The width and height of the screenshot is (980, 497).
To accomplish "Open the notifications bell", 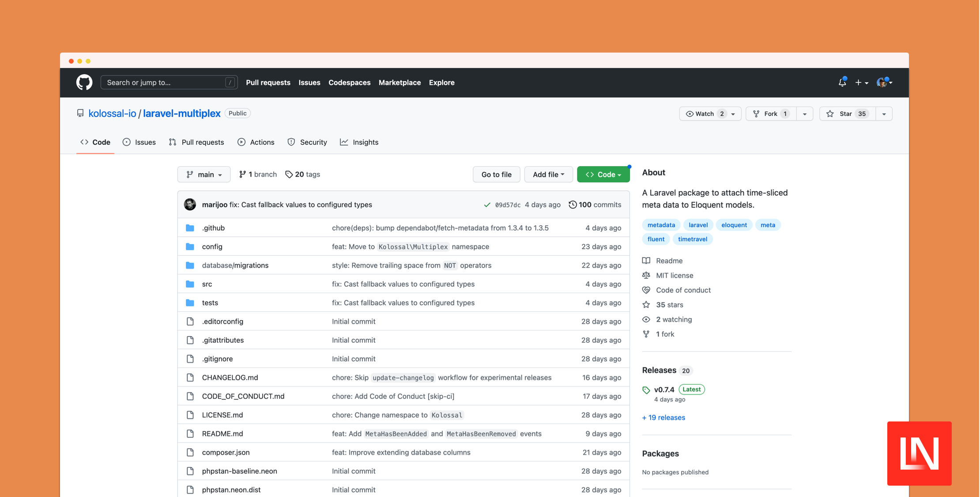I will point(842,82).
